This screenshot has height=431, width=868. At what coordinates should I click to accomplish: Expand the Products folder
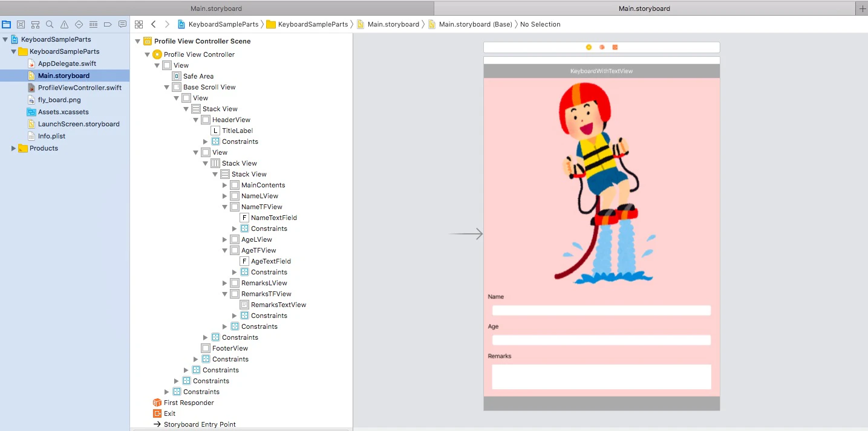tap(14, 148)
